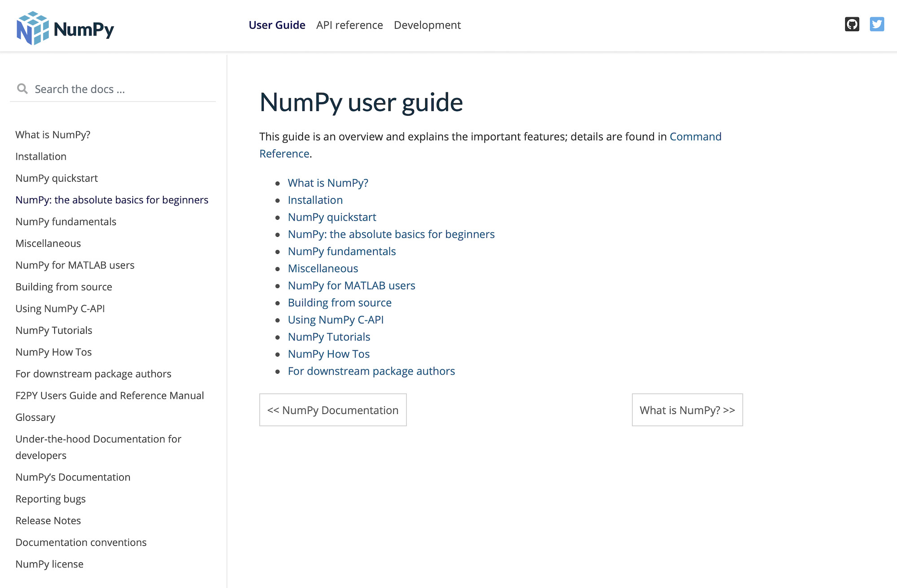
Task: Go to next page What is NumPy?
Action: point(687,410)
